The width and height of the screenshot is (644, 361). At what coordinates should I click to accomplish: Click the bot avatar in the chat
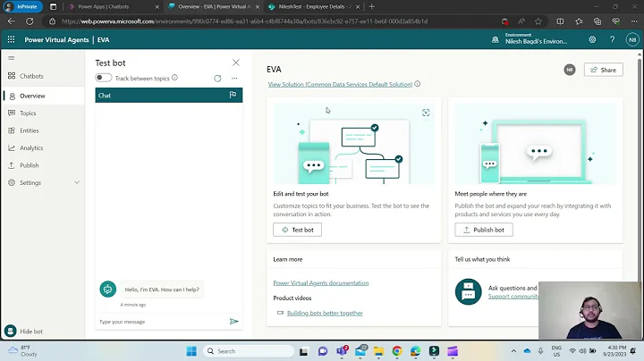[108, 290]
